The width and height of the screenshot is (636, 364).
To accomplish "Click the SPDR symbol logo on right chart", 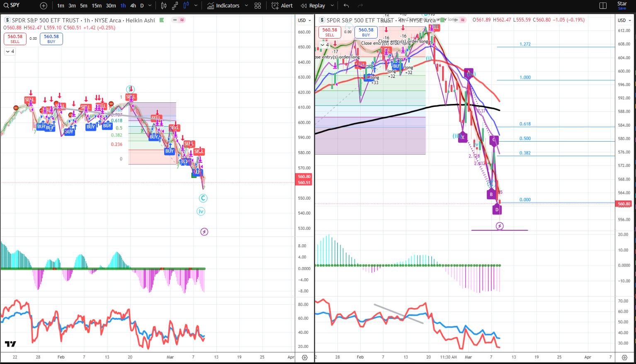I will (322, 20).
